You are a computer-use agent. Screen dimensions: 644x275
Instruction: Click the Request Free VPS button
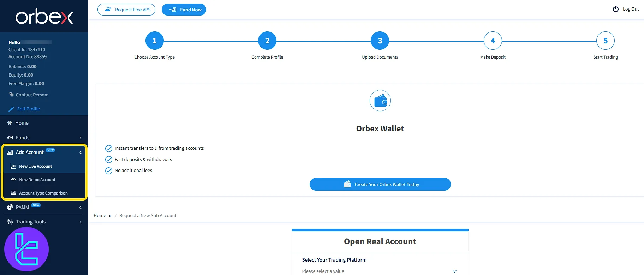click(x=126, y=10)
